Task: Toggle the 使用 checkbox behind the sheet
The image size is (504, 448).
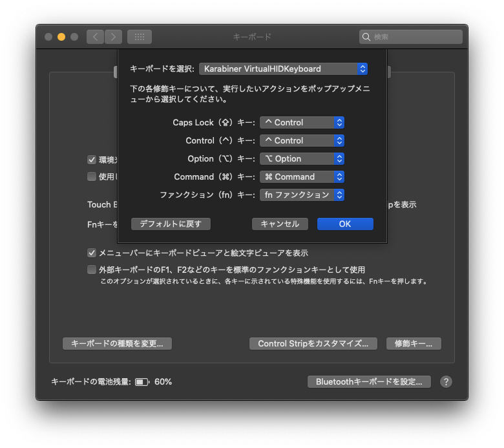Action: coord(92,176)
